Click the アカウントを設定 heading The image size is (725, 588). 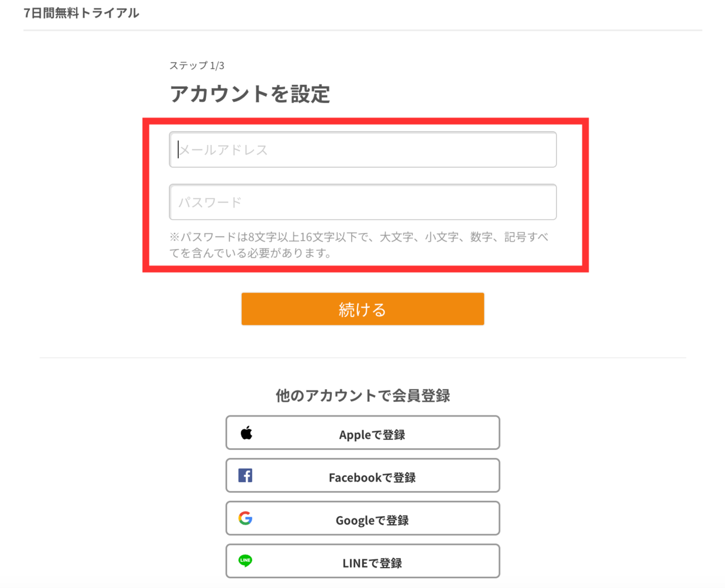(250, 94)
